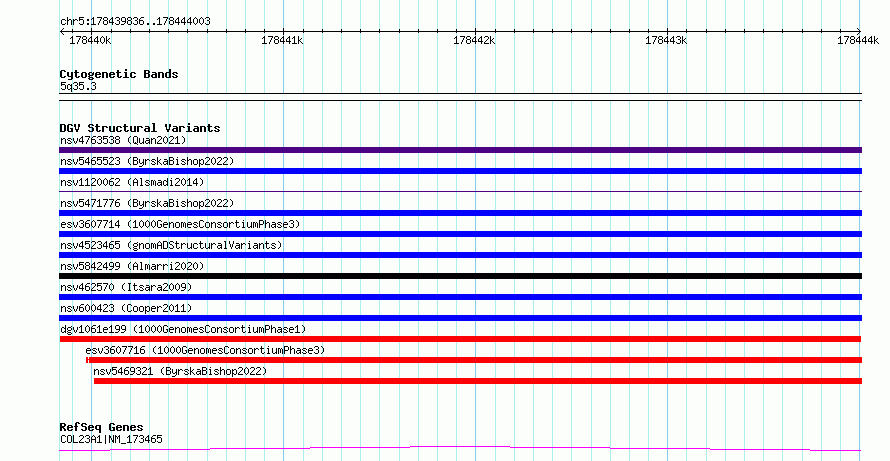
Task: Select nsv5471776 (ByrskaBishop2022) label
Action: tap(147, 203)
